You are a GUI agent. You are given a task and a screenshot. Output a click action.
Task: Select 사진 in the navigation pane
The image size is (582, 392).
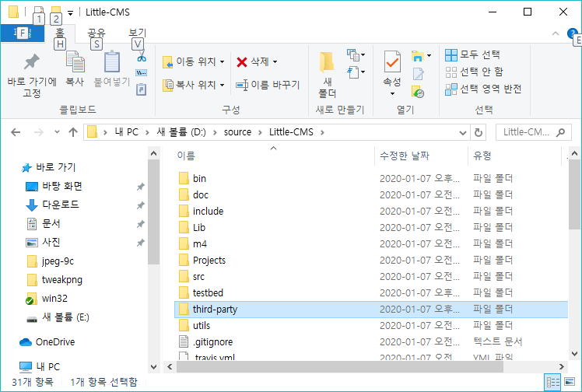click(x=44, y=243)
